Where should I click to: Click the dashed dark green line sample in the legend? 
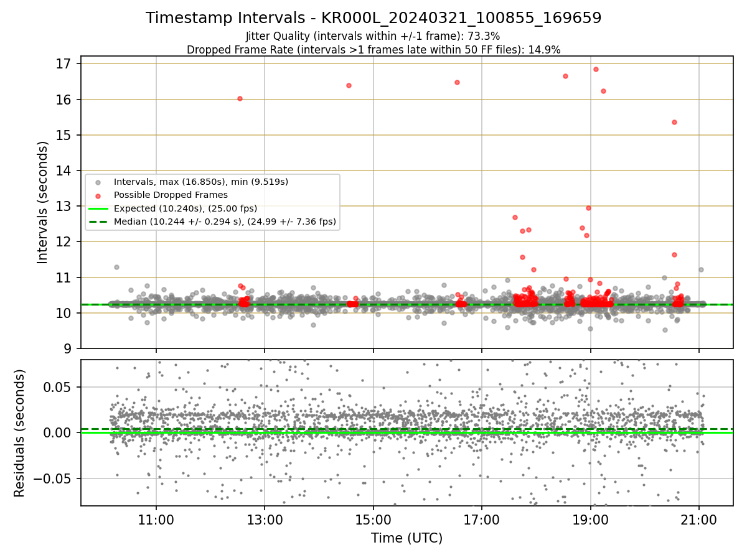pos(98,221)
